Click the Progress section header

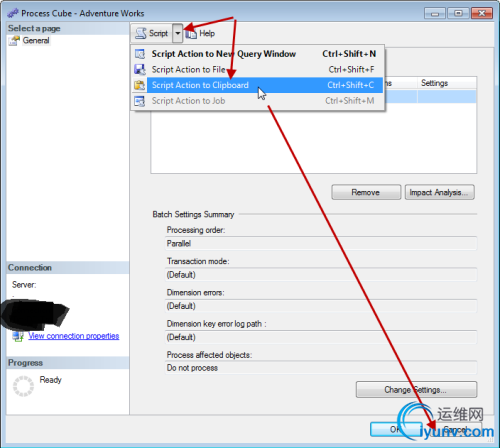25,363
